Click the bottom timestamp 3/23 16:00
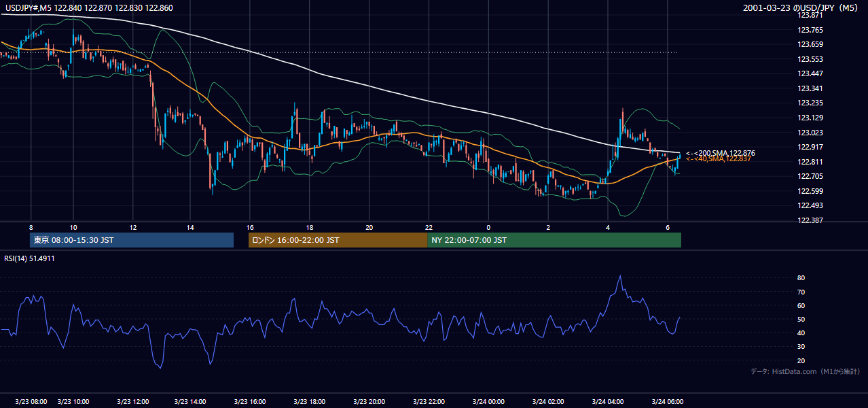This screenshot has width=868, height=408. pos(250,402)
